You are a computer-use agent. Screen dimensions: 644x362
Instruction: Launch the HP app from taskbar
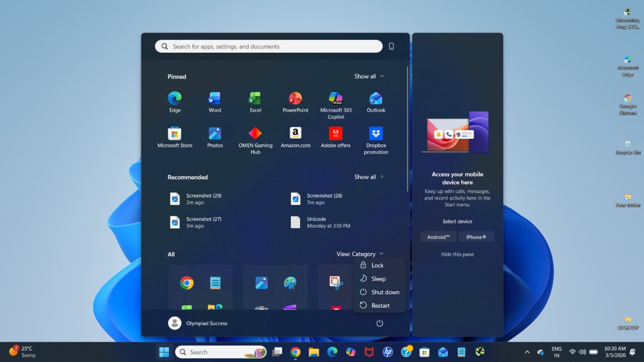click(387, 352)
